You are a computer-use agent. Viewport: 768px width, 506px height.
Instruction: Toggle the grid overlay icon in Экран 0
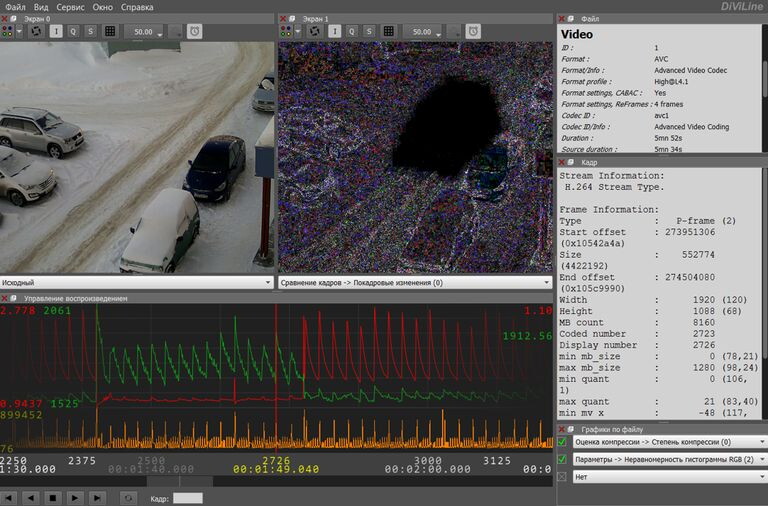tap(109, 31)
